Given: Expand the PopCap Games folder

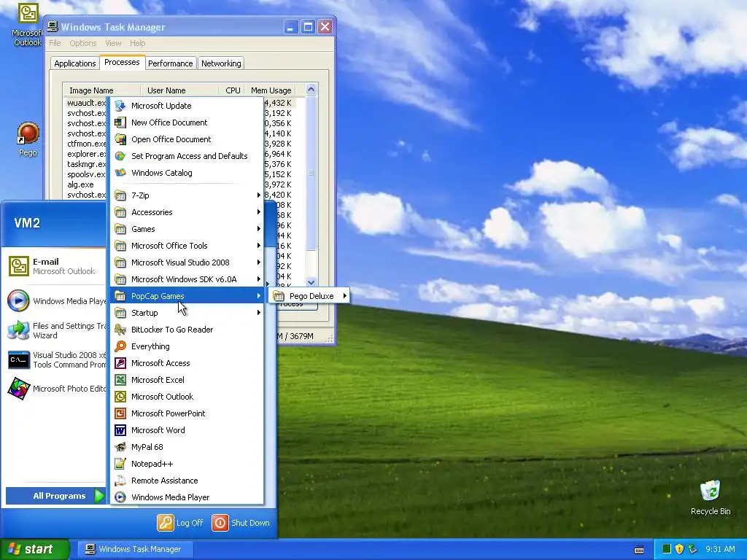Looking at the screenshot, I should point(187,296).
